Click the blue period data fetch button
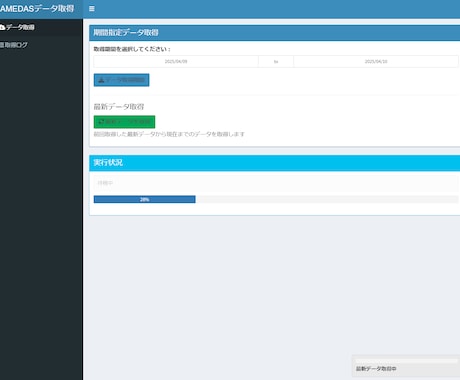This screenshot has width=460, height=380. pyautogui.click(x=121, y=80)
